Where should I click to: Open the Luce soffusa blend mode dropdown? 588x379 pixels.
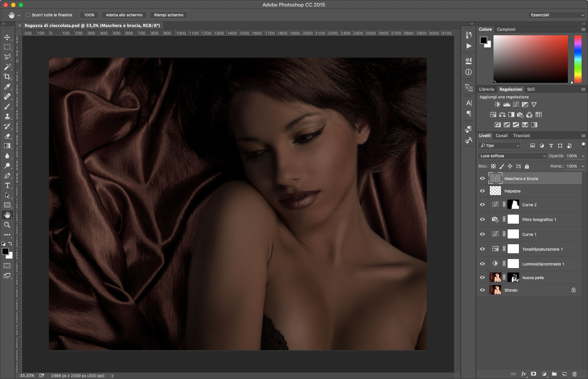(x=512, y=156)
